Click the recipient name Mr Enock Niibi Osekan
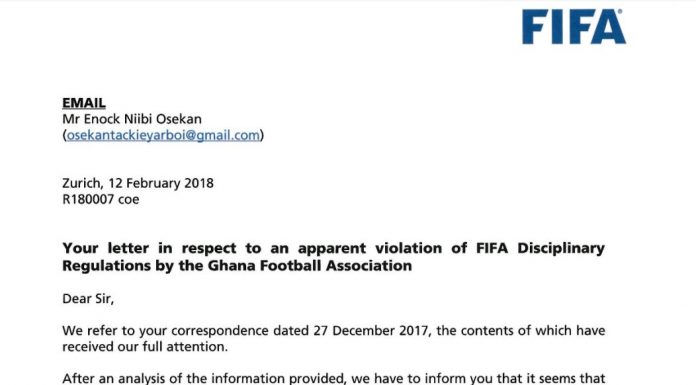The image size is (696, 385). (132, 119)
